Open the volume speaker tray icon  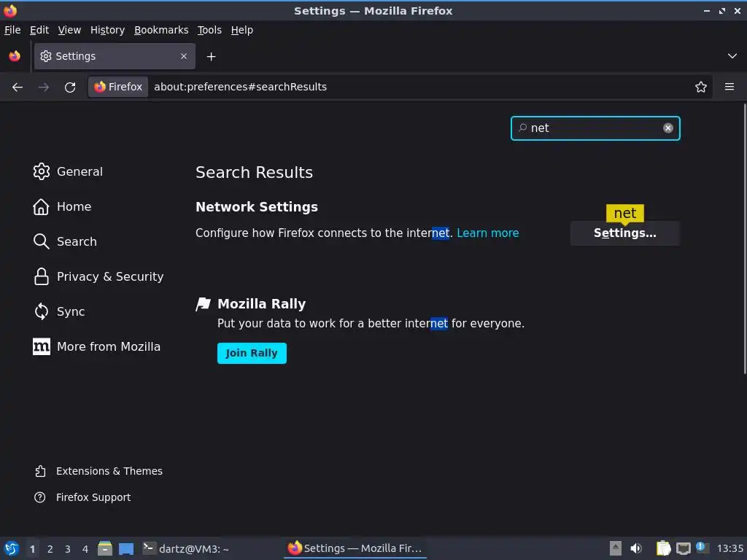(x=636, y=548)
